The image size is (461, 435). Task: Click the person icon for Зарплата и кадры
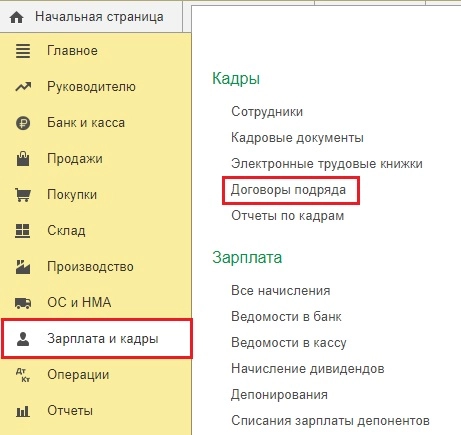pos(23,339)
